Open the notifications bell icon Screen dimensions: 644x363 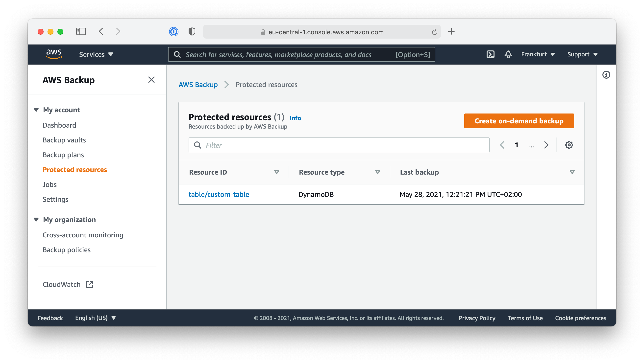[508, 54]
